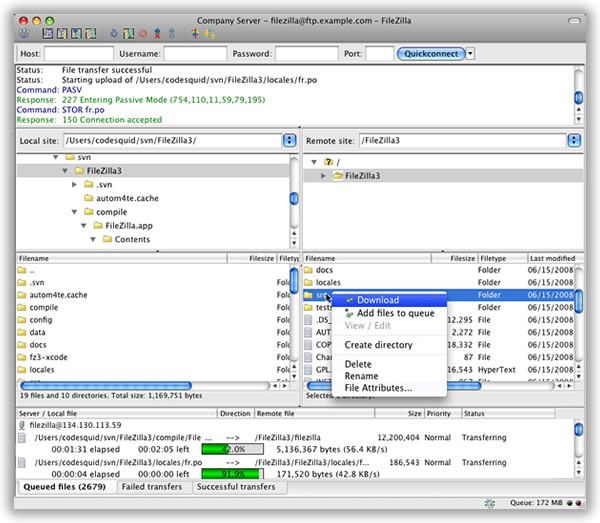This screenshot has height=523, width=600.
Task: Choose Rename from the context menu
Action: [390, 376]
